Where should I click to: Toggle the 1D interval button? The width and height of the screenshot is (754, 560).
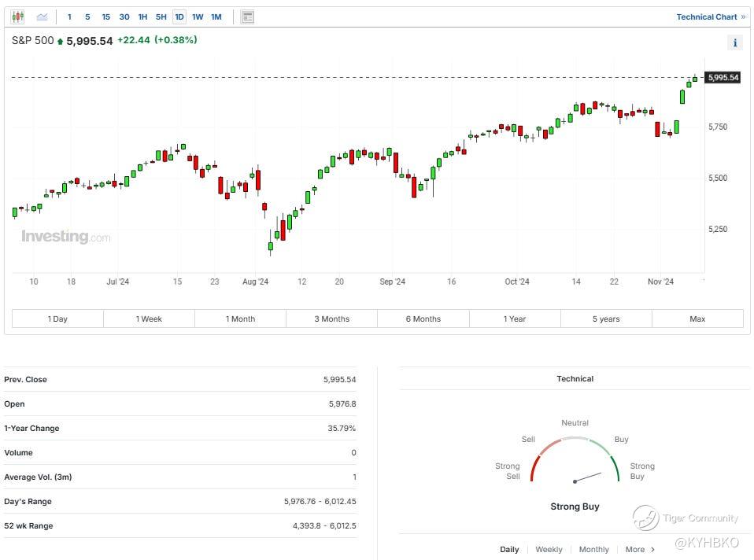click(179, 17)
